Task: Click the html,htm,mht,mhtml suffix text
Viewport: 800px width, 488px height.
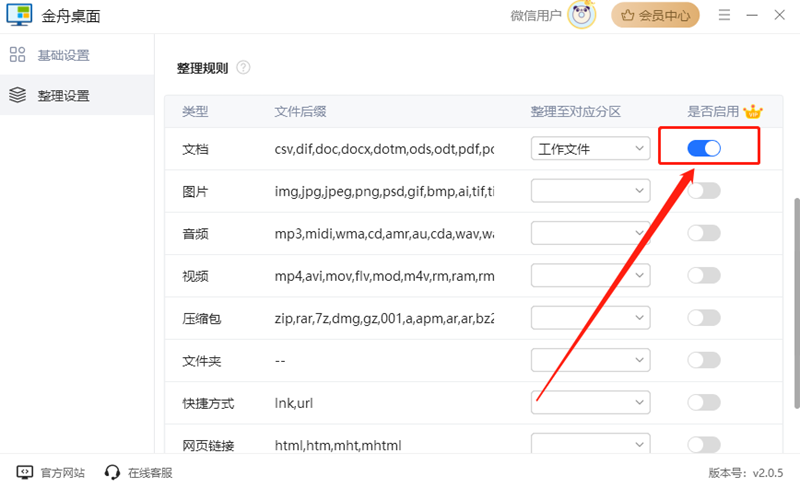Action: (x=338, y=446)
